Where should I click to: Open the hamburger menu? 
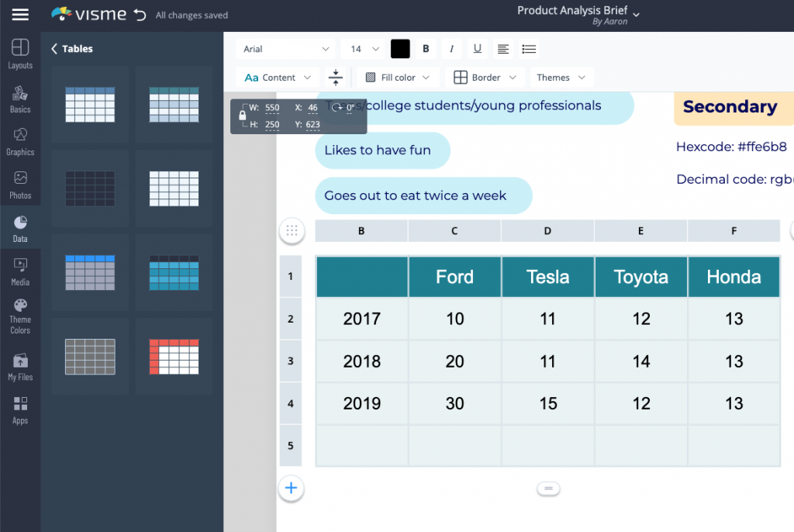[20, 15]
